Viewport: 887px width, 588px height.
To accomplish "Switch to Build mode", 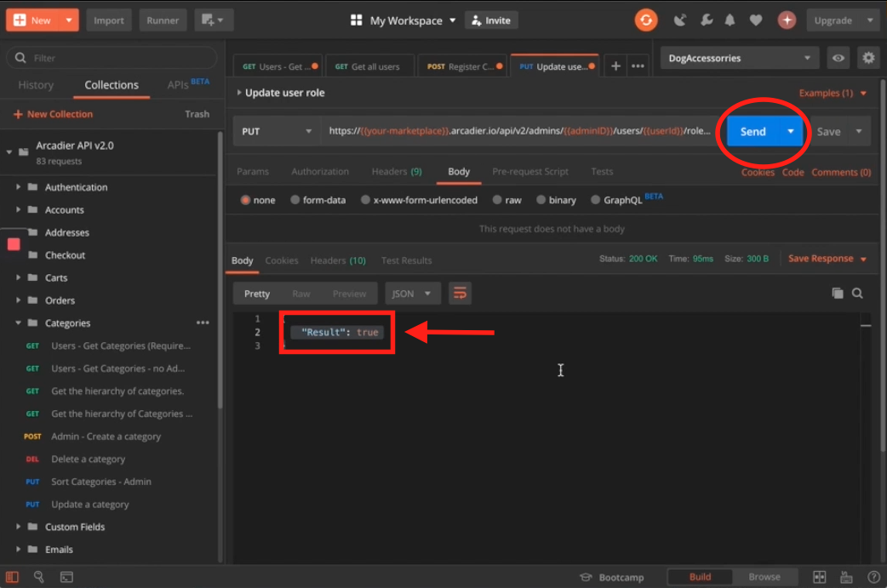I will (700, 577).
